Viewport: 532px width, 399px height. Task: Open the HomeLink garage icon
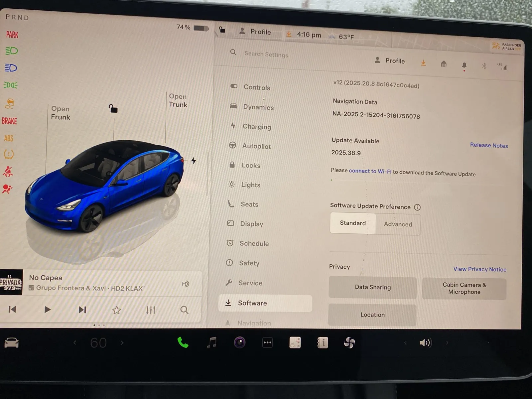tap(444, 64)
